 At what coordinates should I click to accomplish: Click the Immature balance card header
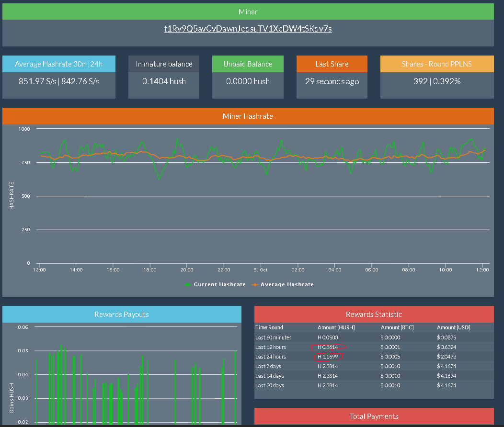click(x=164, y=64)
